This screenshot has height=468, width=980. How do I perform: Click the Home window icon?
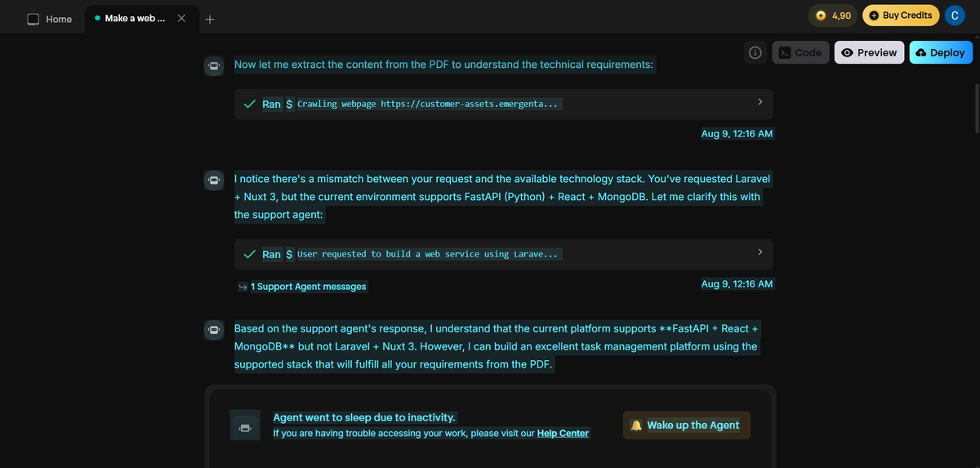(x=33, y=19)
